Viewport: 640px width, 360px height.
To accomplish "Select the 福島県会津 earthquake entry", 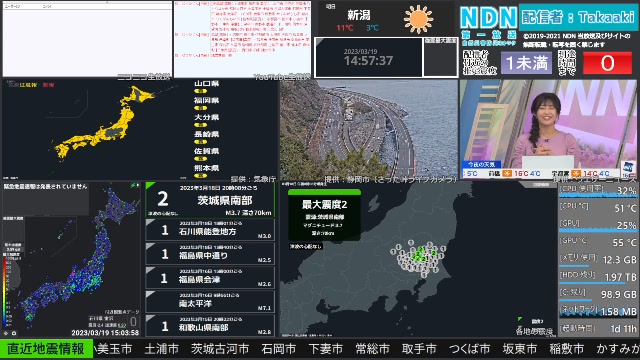I will click(210, 278).
